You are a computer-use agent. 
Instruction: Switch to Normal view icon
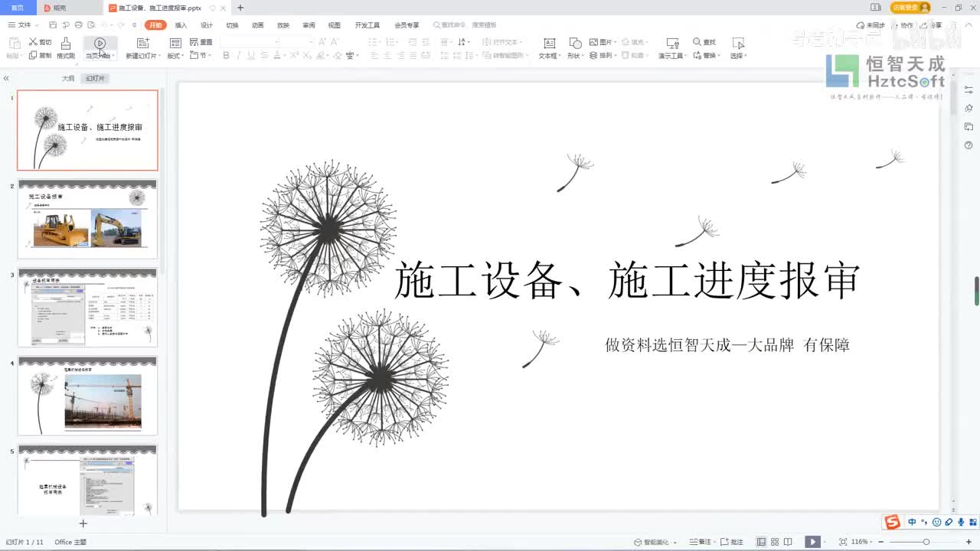point(762,542)
